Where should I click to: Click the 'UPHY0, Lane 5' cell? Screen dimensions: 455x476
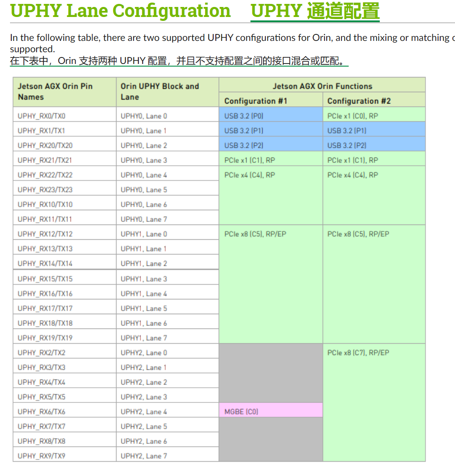(167, 188)
